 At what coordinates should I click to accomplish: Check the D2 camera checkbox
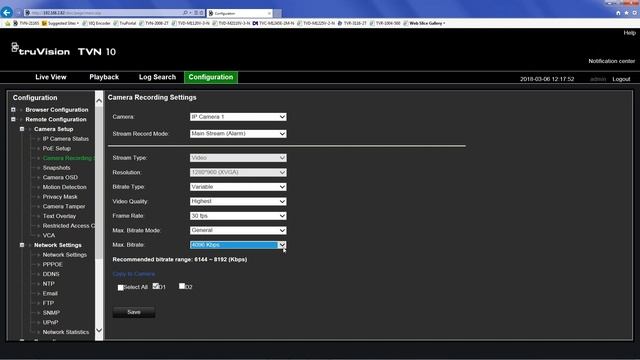click(x=182, y=286)
